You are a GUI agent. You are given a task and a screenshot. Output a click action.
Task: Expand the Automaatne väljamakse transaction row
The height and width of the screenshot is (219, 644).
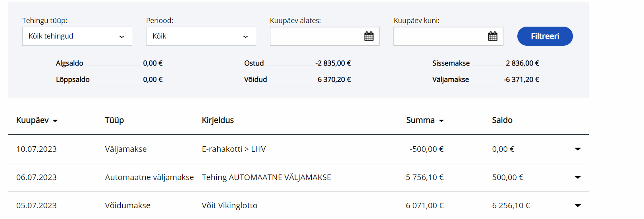578,178
